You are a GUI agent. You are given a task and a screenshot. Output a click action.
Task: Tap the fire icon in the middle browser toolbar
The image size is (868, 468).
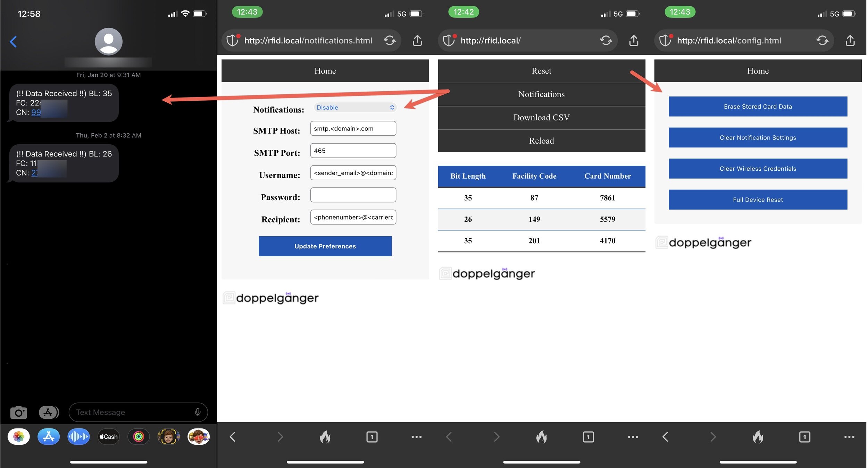tap(541, 437)
